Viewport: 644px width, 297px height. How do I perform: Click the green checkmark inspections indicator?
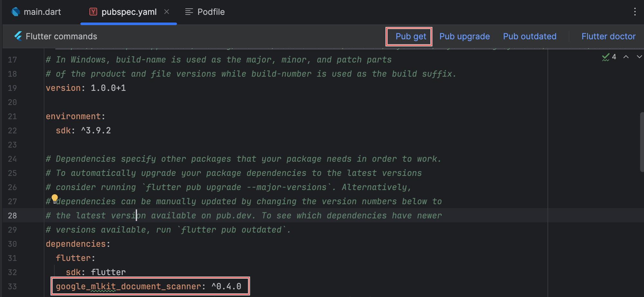(606, 57)
